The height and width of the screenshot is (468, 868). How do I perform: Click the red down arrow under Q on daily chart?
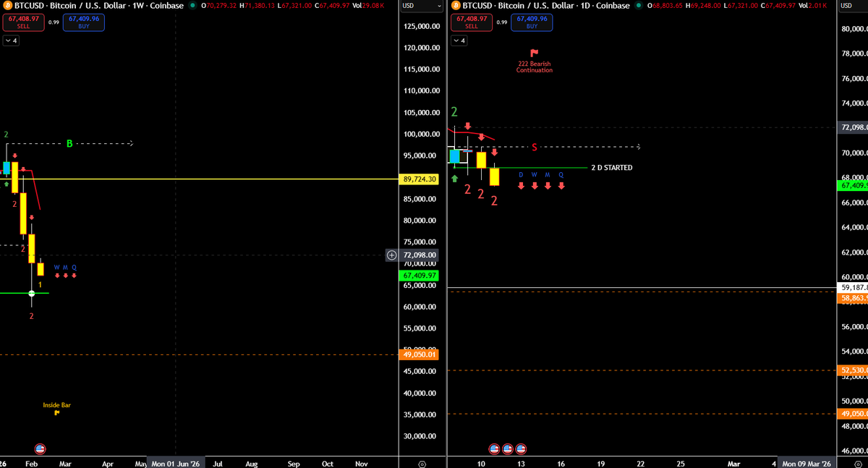(x=561, y=186)
